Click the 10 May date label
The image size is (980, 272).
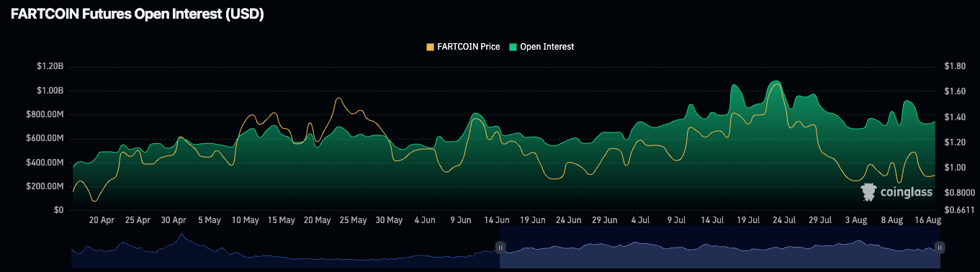[x=246, y=220]
